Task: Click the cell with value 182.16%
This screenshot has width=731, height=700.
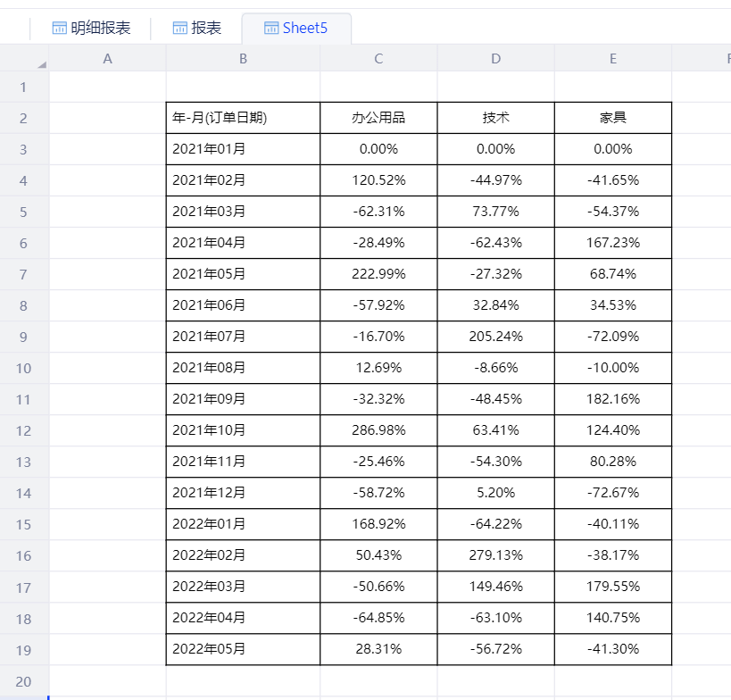Action: click(612, 399)
